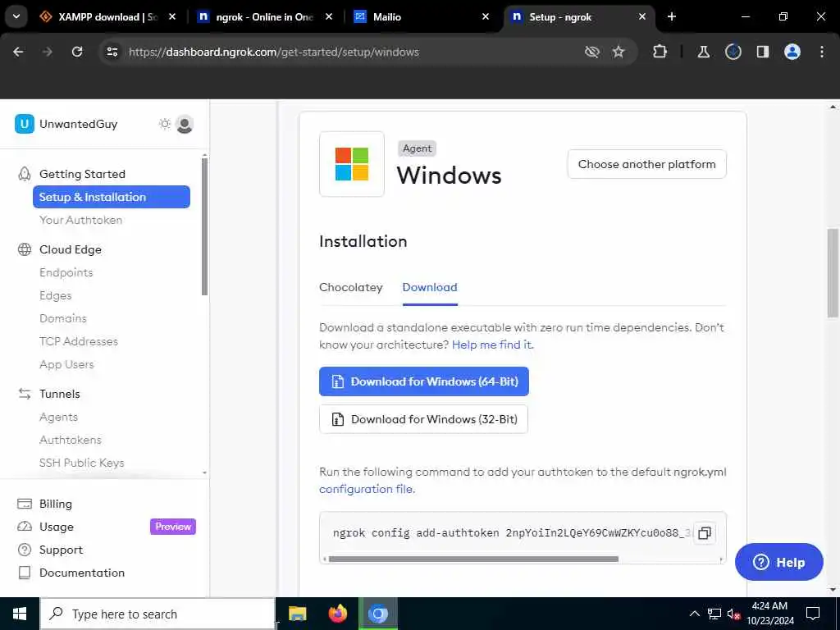Viewport: 840px width, 630px height.
Task: Go to App Users in sidebar
Action: tap(66, 364)
